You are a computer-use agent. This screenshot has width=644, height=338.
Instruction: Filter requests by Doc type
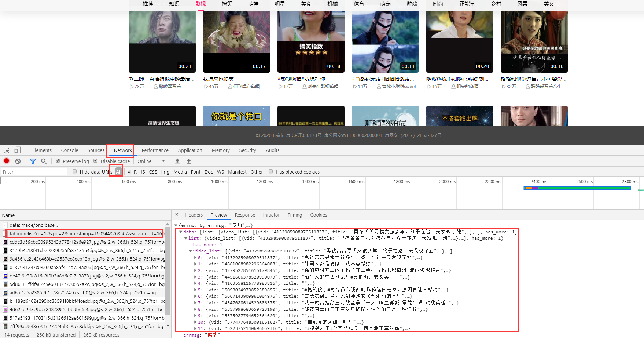pyautogui.click(x=209, y=172)
